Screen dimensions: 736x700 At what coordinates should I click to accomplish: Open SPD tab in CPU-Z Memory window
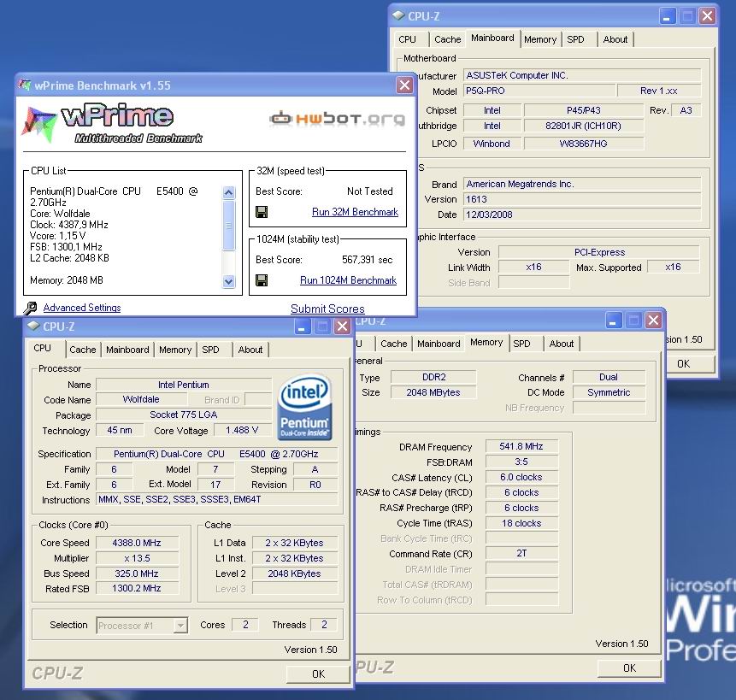coord(522,344)
